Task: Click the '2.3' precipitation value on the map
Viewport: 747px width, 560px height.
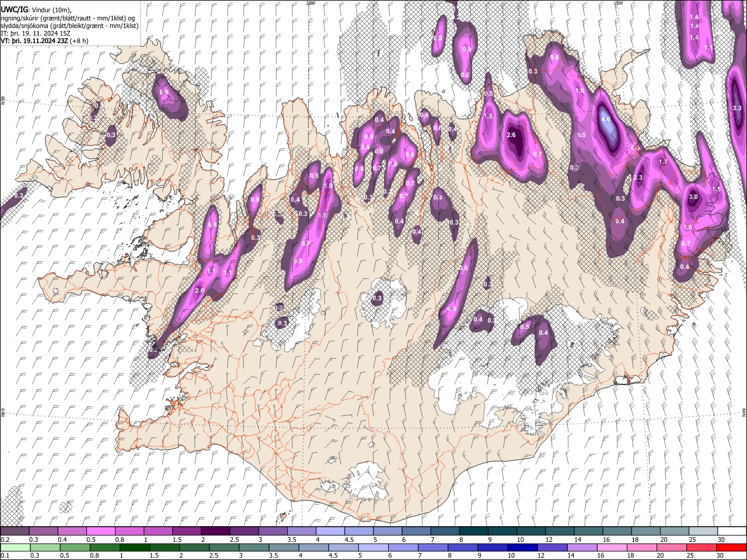Action: 638,178
